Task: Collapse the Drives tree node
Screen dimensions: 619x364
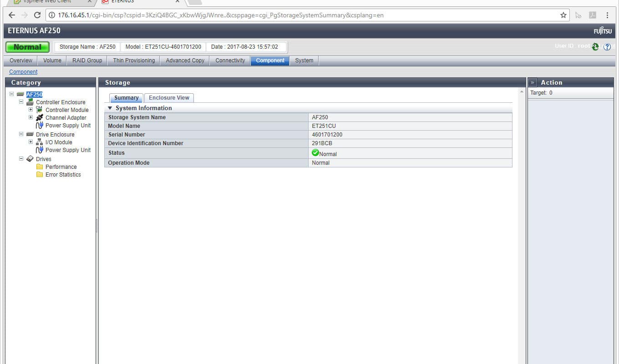Action: point(21,159)
